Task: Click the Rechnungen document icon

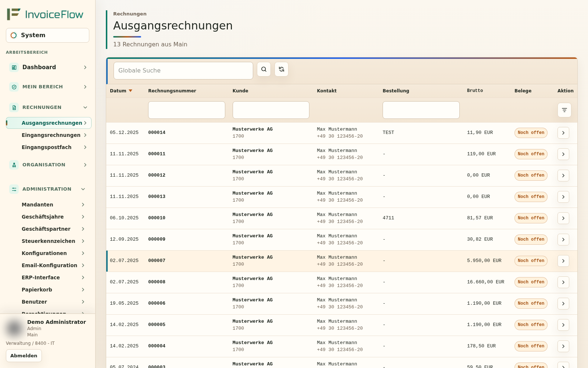Action: (x=14, y=107)
